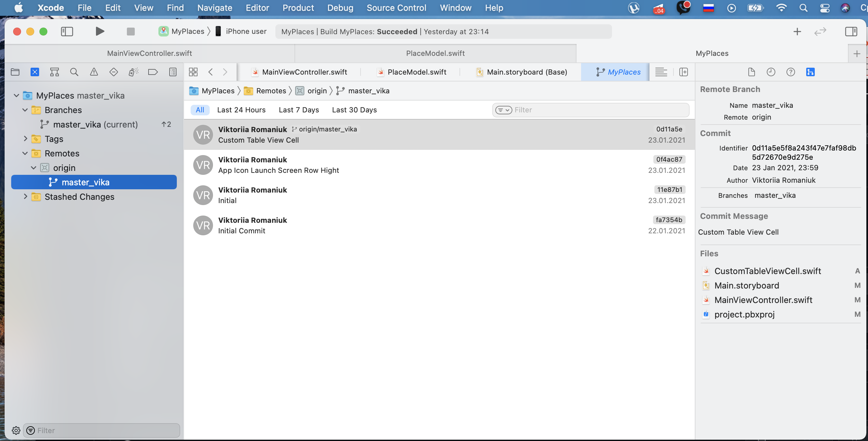Open the Library plus button
This screenshot has height=441, width=868.
click(797, 31)
